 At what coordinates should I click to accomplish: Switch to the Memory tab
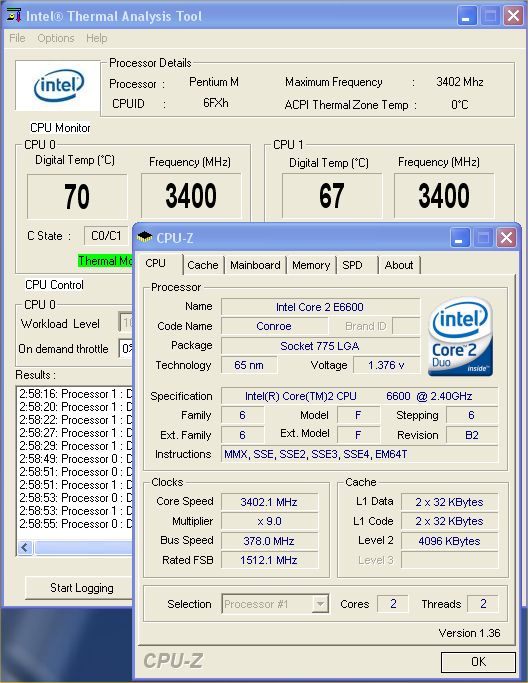pyautogui.click(x=311, y=265)
